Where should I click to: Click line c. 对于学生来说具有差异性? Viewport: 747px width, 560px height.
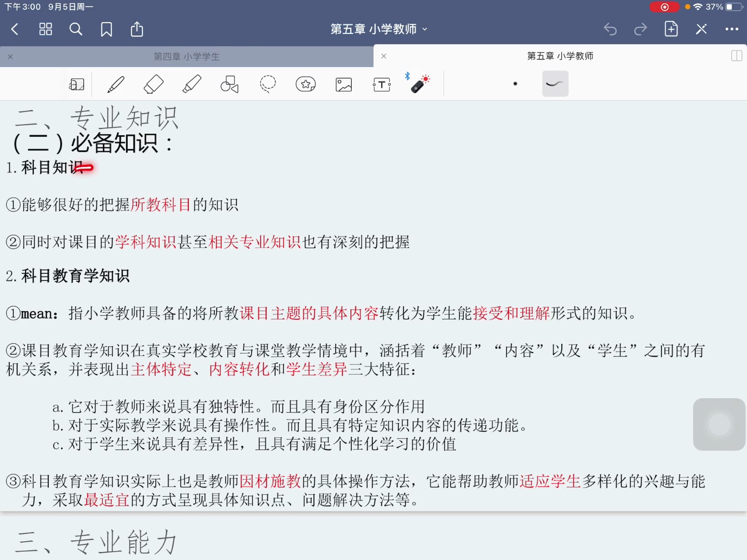pos(254,444)
